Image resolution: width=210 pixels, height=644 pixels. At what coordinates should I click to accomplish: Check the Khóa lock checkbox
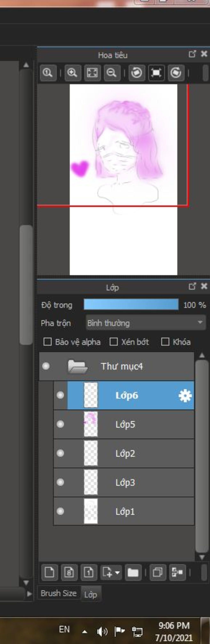165,342
